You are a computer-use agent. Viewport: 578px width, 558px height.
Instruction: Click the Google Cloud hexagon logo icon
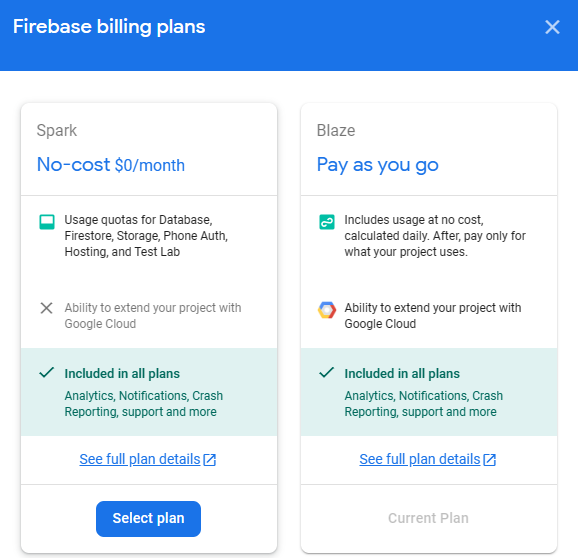(327, 310)
